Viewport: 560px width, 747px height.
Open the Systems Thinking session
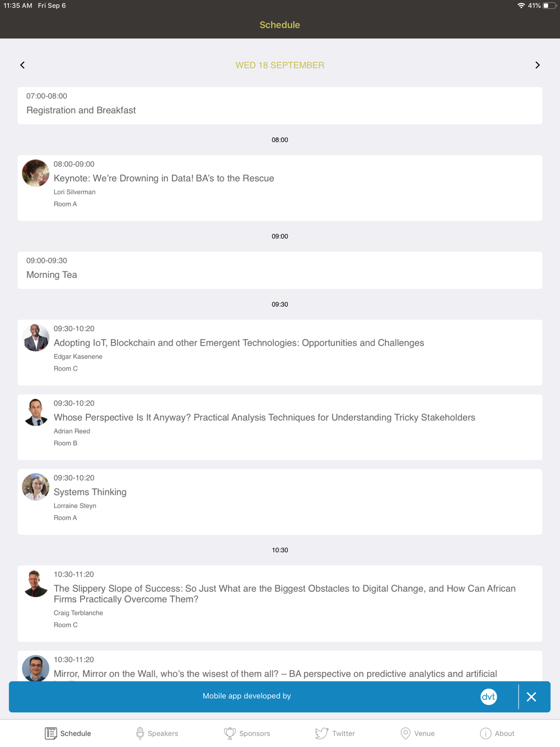pos(280,501)
